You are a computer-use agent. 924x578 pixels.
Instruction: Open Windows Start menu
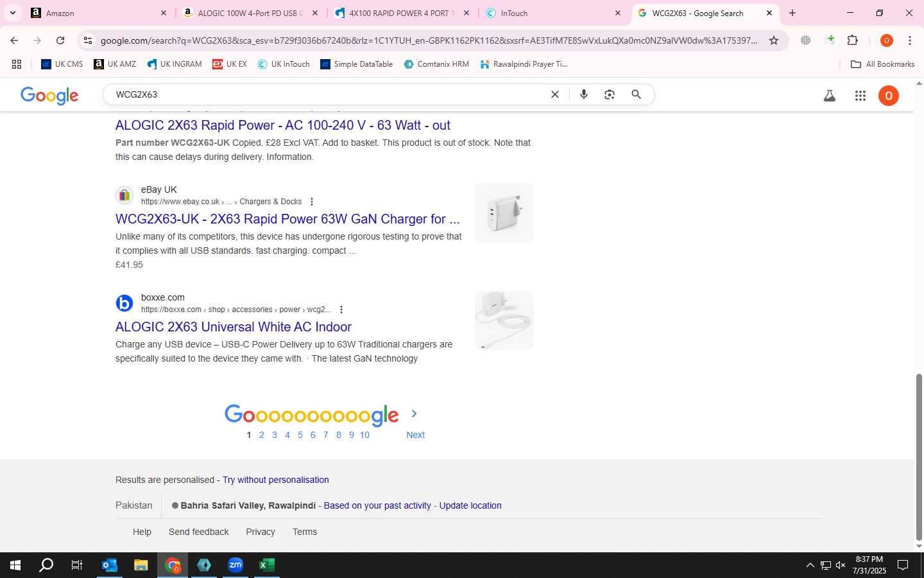[x=15, y=565]
